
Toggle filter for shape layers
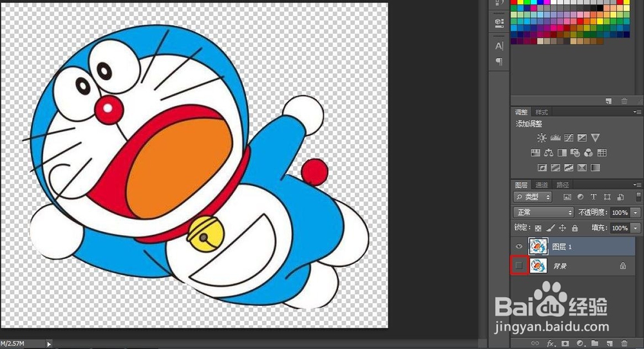(x=607, y=197)
